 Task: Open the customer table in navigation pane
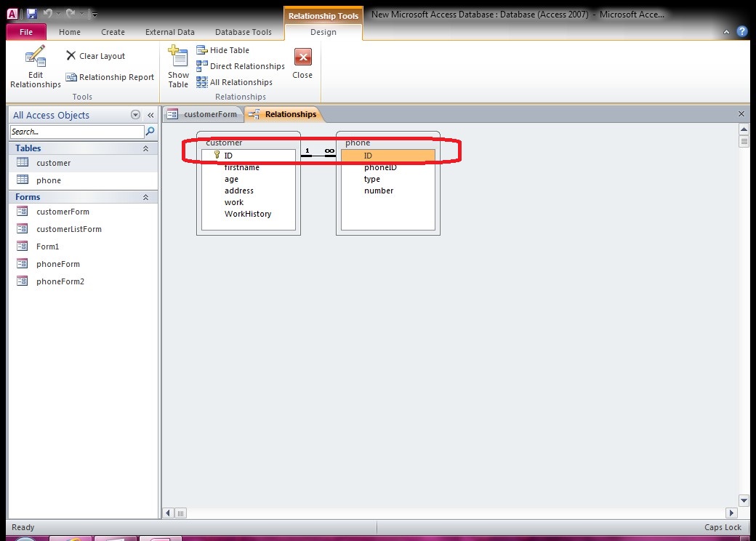click(83, 163)
